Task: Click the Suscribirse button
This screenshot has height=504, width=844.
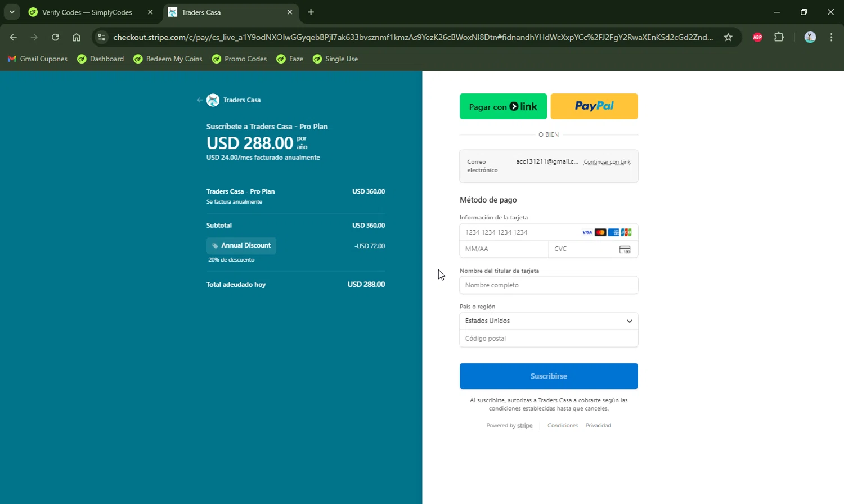Action: click(x=549, y=376)
